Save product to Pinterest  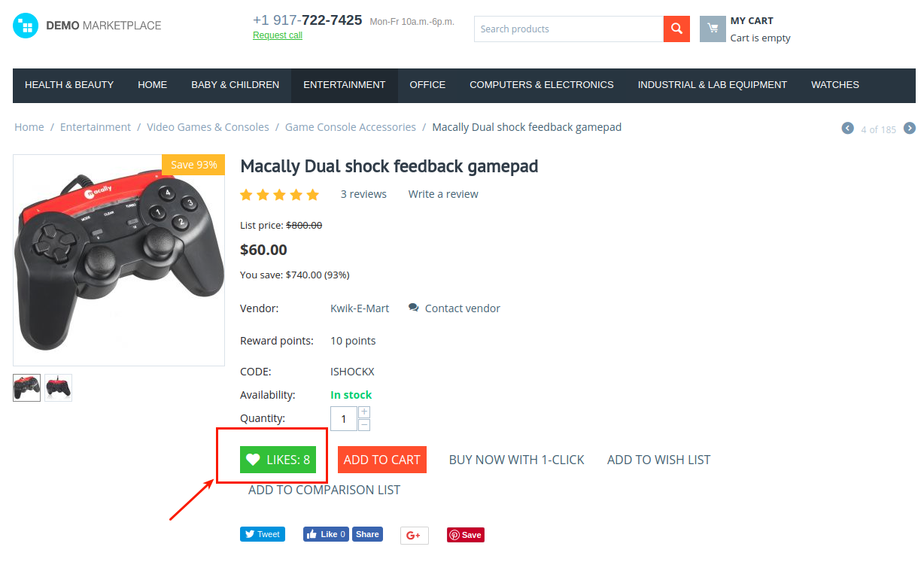466,535
